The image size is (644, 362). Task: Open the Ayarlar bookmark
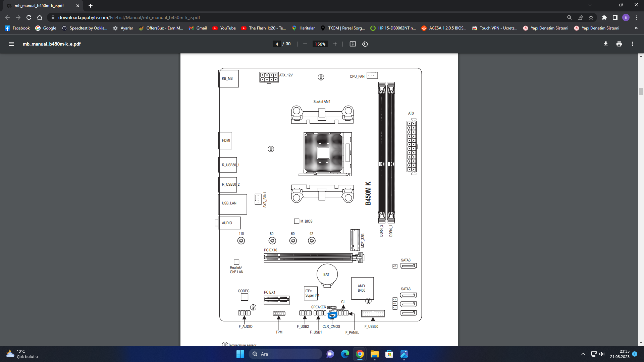123,28
